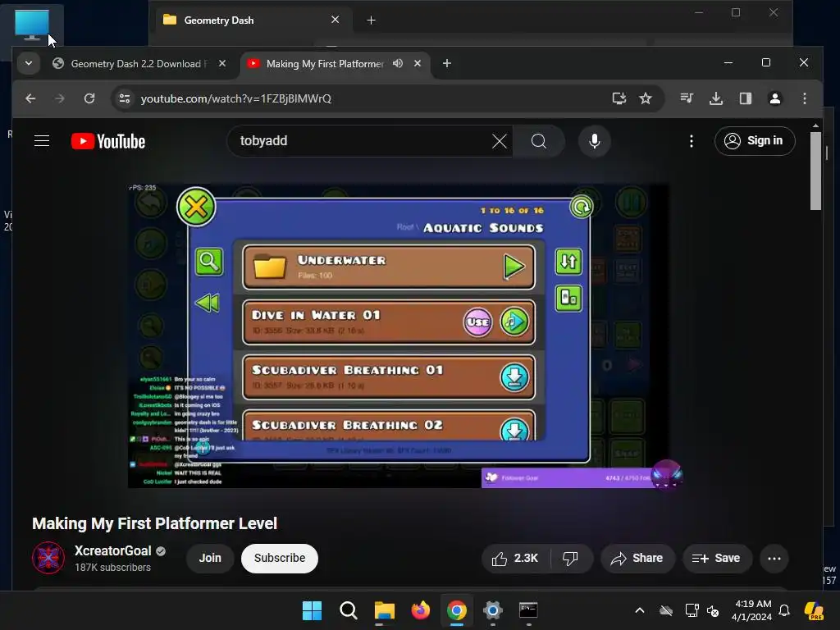Image resolution: width=840 pixels, height=630 pixels.
Task: Click the magnifier search button in sound library
Action: [x=209, y=262]
